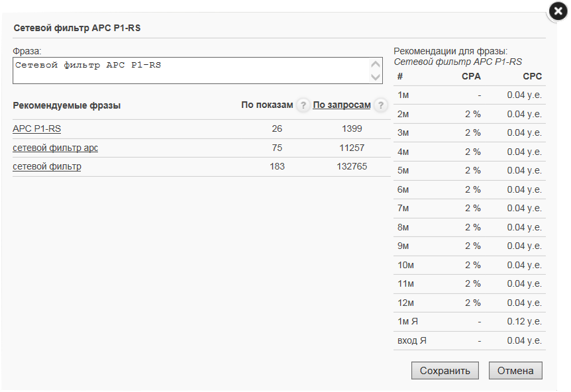Open the help icon next to По показам
The height and width of the screenshot is (392, 571).
tap(303, 105)
